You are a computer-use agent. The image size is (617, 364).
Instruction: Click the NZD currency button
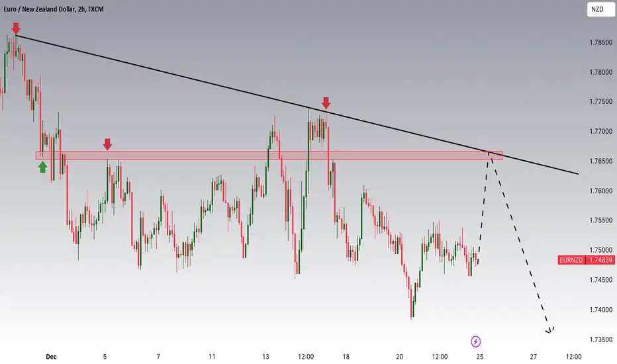point(600,9)
